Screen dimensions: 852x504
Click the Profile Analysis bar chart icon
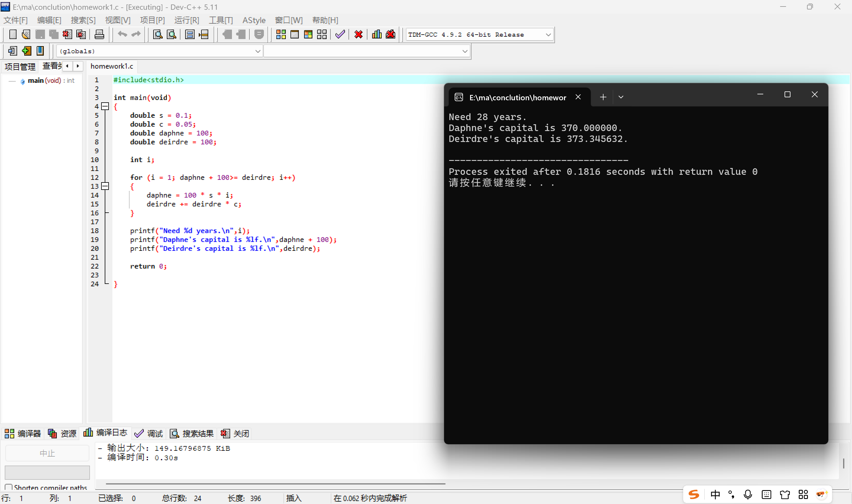(377, 34)
